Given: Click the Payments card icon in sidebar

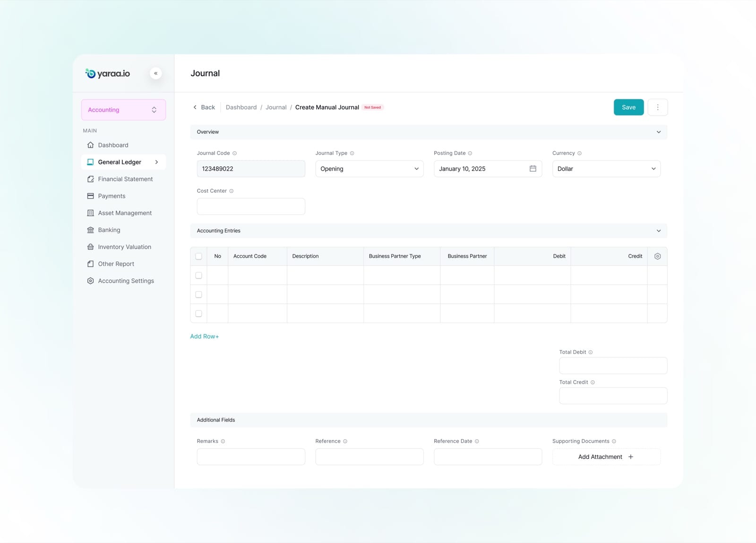Looking at the screenshot, I should point(90,196).
